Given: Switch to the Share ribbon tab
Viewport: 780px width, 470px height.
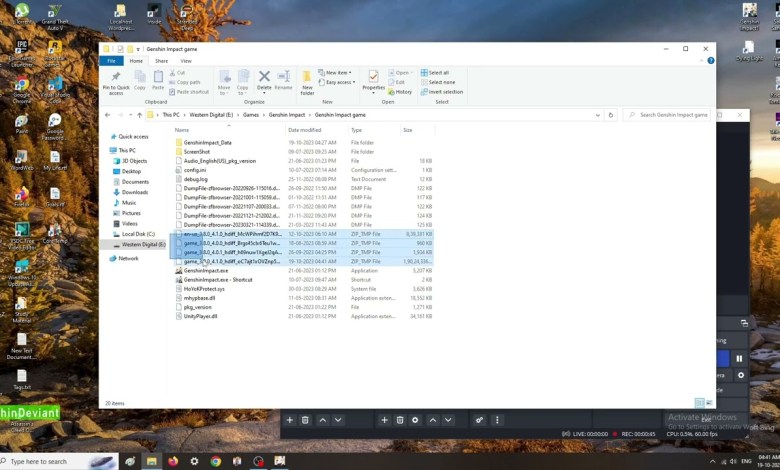Looking at the screenshot, I should coord(161,61).
